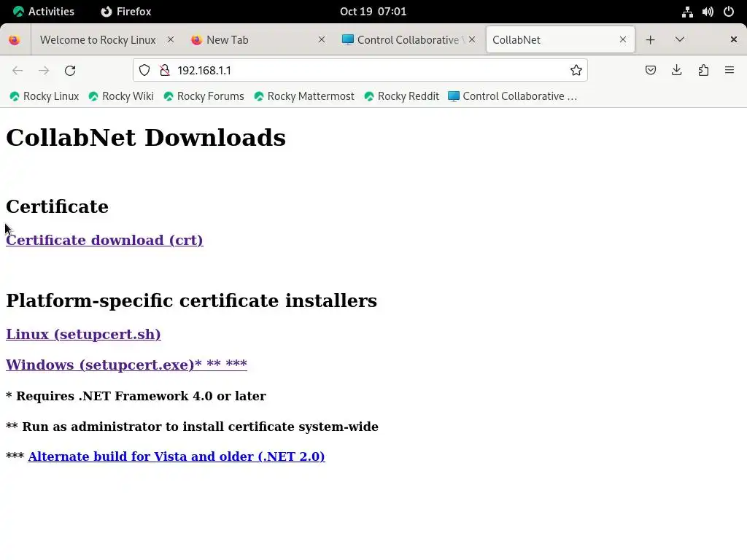Download the Certificate (crt) link
Image resolution: width=747 pixels, height=560 pixels.
pyautogui.click(x=104, y=240)
